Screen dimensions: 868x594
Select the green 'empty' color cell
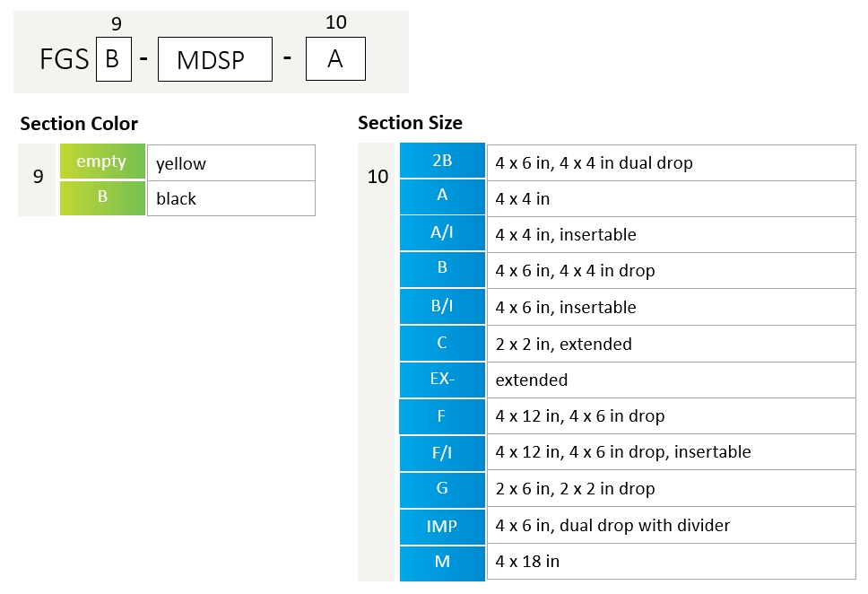102,162
